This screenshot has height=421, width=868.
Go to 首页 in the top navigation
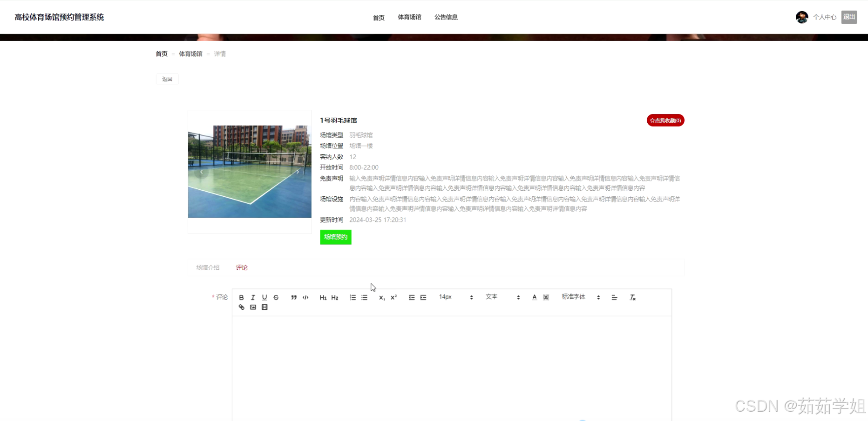coord(379,18)
